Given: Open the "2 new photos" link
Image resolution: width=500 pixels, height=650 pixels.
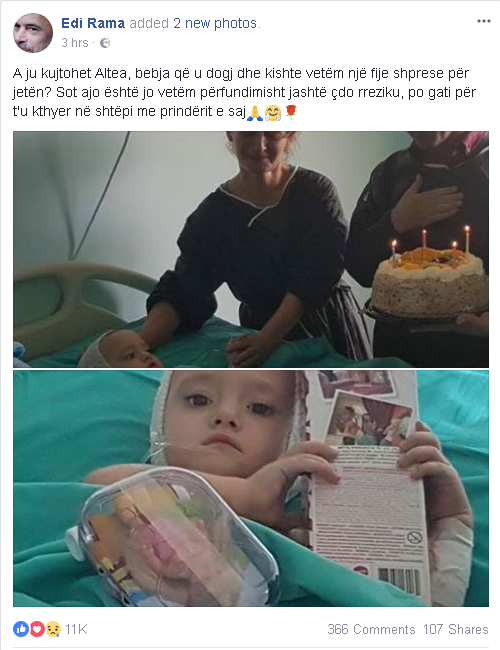Looking at the screenshot, I should pos(215,23).
